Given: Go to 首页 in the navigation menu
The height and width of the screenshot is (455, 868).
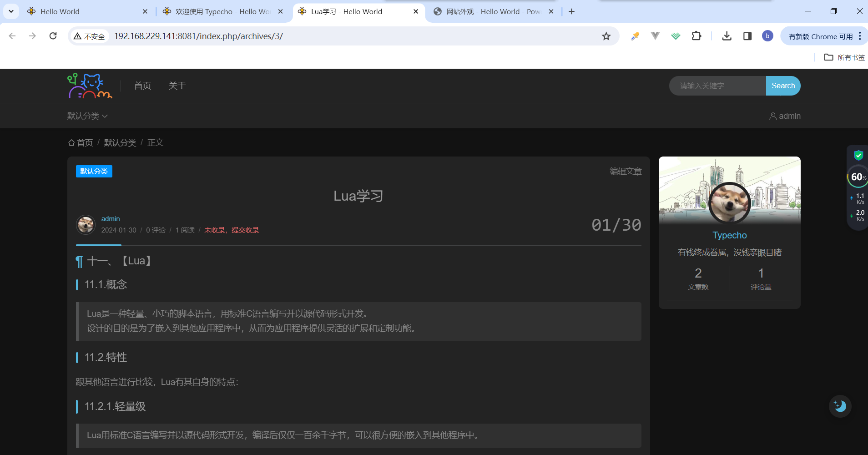Looking at the screenshot, I should point(142,86).
